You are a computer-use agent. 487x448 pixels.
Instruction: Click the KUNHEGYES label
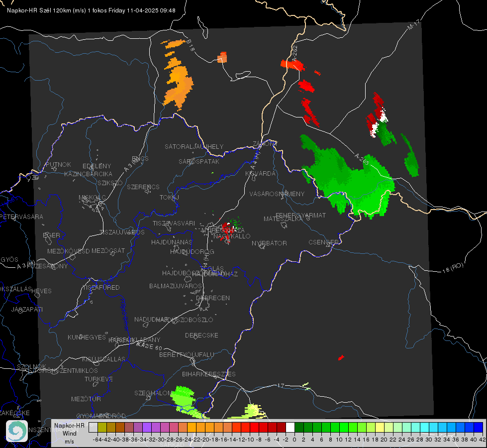[x=87, y=337]
